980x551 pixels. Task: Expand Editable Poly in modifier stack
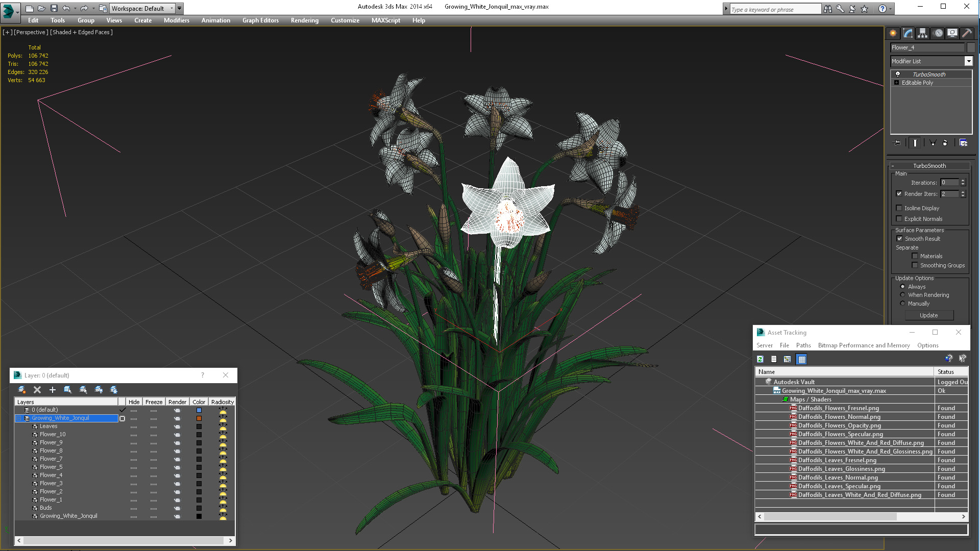pos(896,83)
